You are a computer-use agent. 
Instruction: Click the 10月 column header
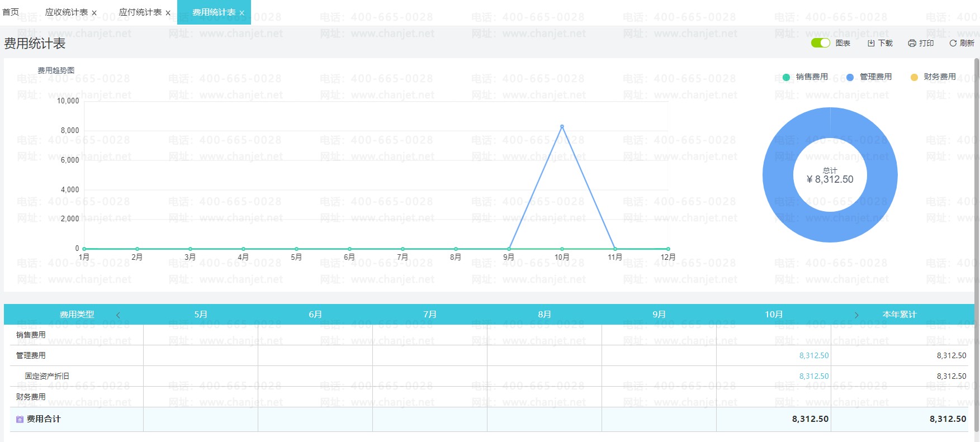tap(774, 315)
